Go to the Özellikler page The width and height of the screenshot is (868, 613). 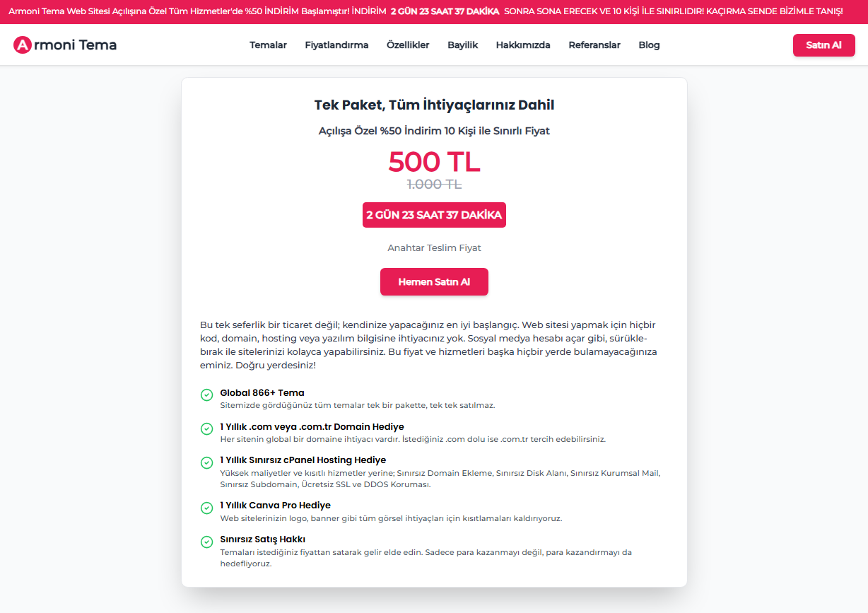pos(408,45)
